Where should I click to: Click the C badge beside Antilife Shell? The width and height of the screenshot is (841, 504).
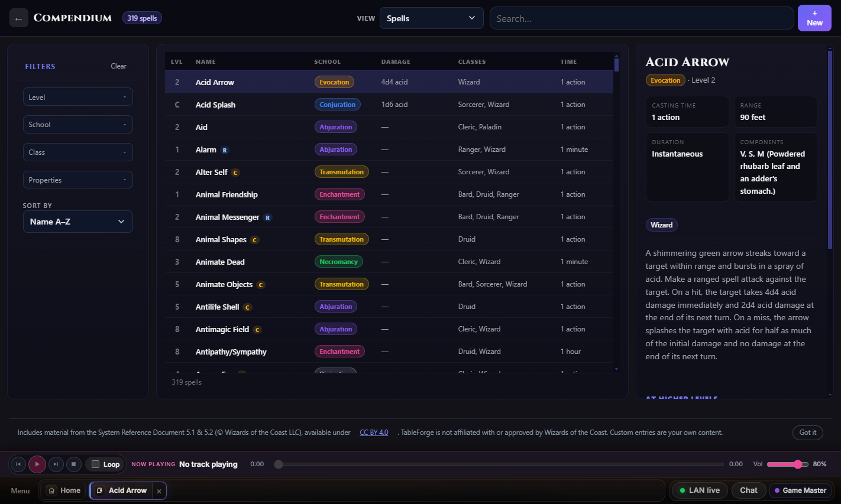point(247,307)
